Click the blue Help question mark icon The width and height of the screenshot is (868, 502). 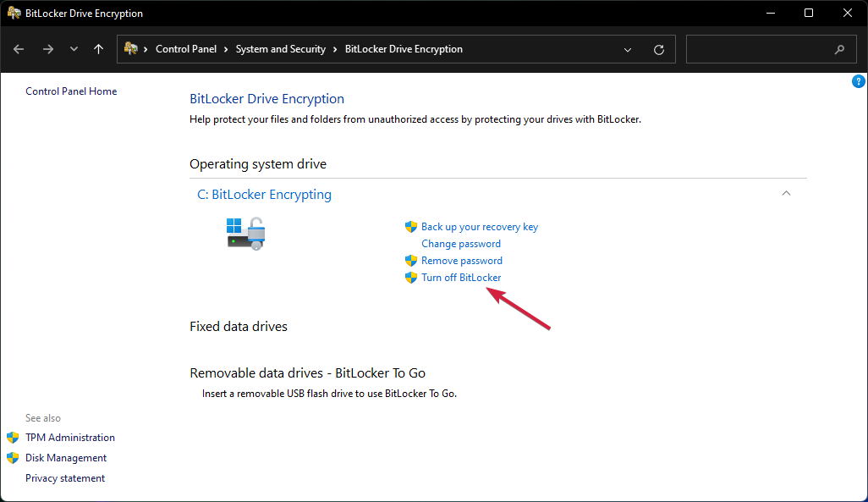click(859, 81)
